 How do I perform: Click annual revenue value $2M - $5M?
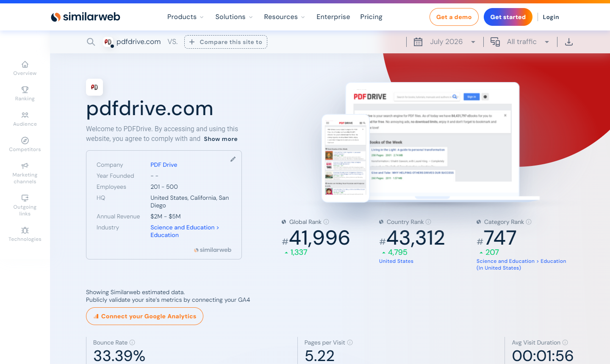[166, 216]
